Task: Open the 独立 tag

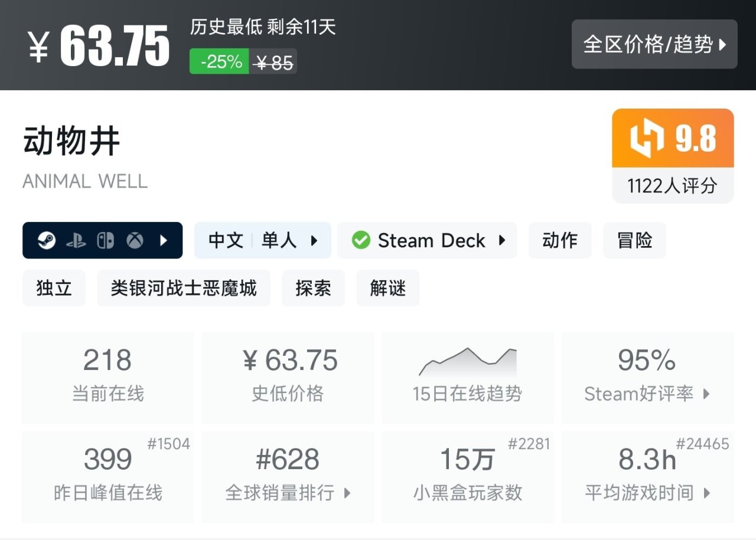Action: click(54, 288)
